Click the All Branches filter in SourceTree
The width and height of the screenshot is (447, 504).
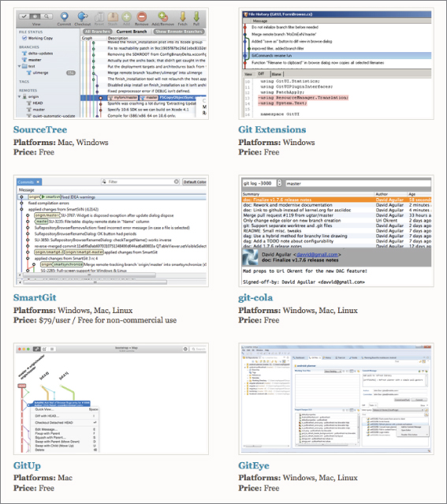[x=97, y=32]
